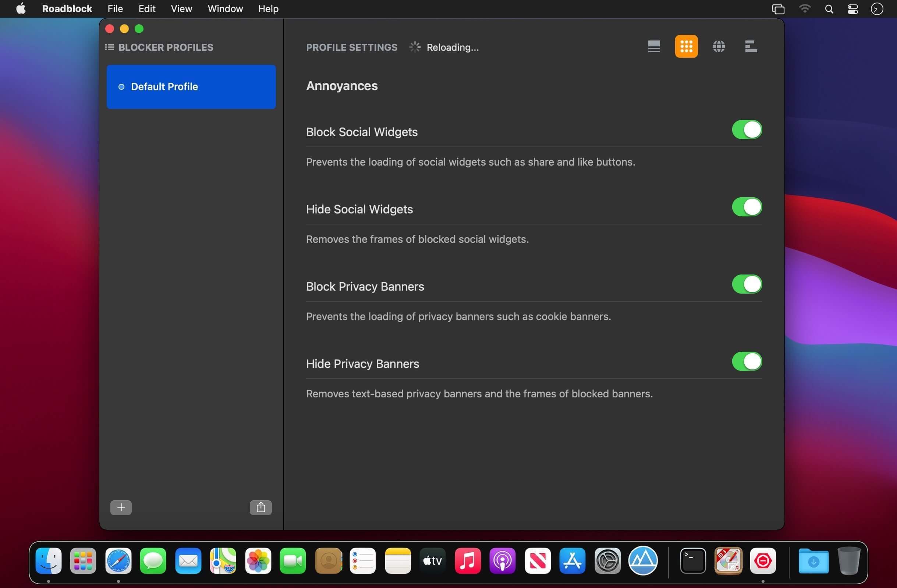Open Podcasts from the Dock
The height and width of the screenshot is (588, 897).
click(502, 560)
